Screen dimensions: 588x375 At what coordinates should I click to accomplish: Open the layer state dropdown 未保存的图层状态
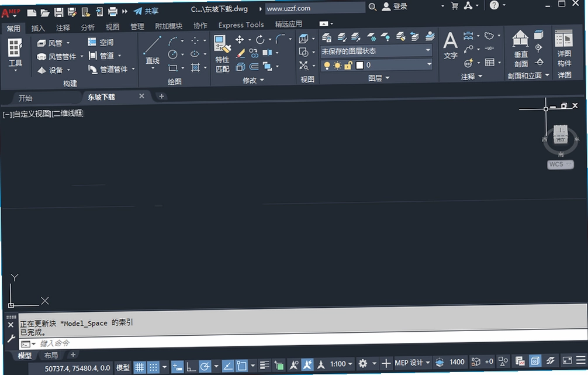(x=376, y=51)
